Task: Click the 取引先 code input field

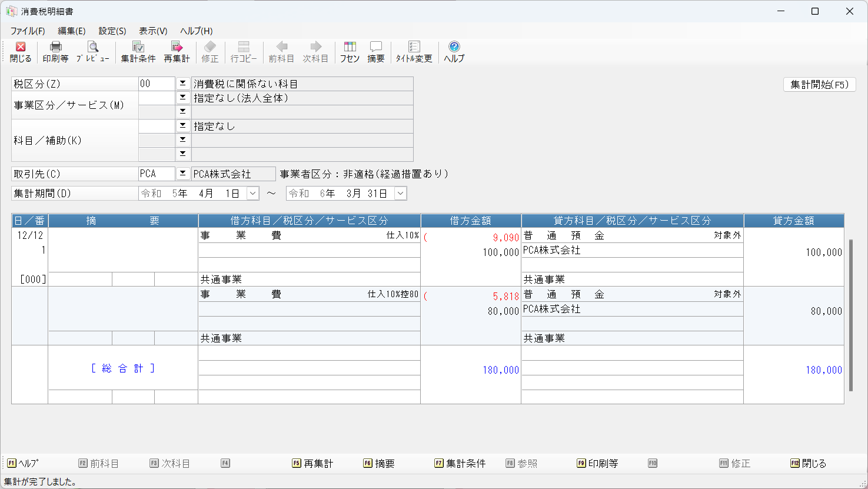Action: 156,174
